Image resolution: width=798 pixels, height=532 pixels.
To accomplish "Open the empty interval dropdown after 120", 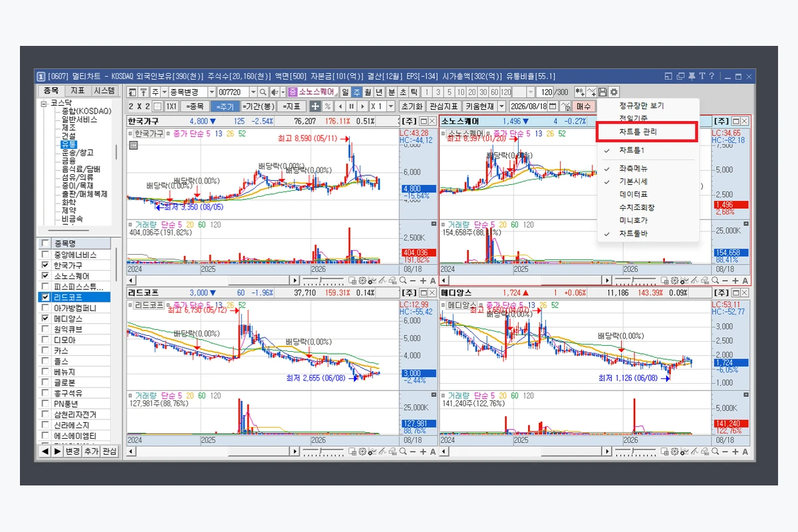I will click(531, 92).
